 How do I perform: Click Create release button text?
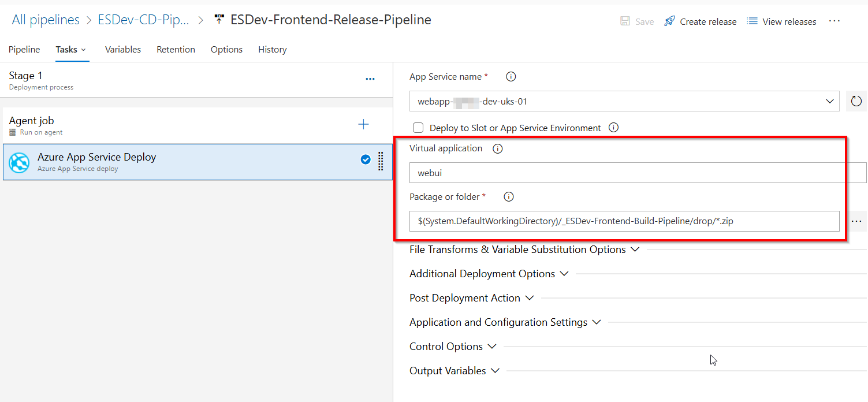pos(708,22)
